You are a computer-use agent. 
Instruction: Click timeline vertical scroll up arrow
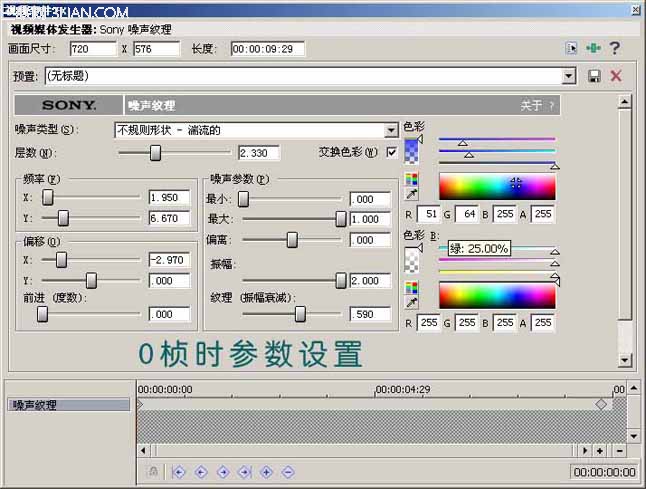(634, 388)
